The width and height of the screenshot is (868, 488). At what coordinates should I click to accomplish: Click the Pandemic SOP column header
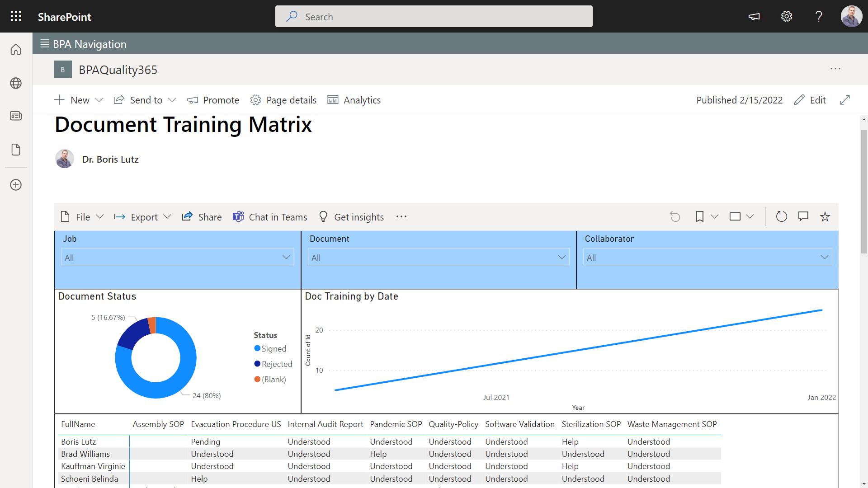coord(396,424)
